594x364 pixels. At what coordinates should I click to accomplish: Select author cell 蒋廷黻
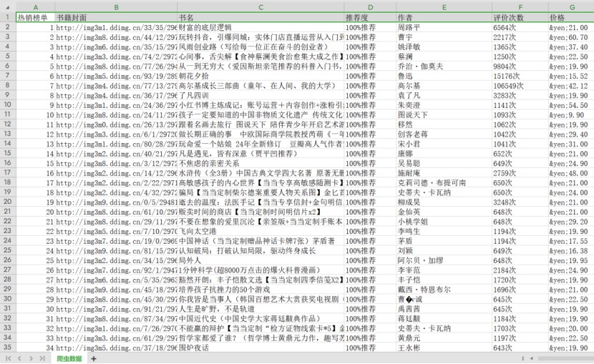tap(444, 319)
